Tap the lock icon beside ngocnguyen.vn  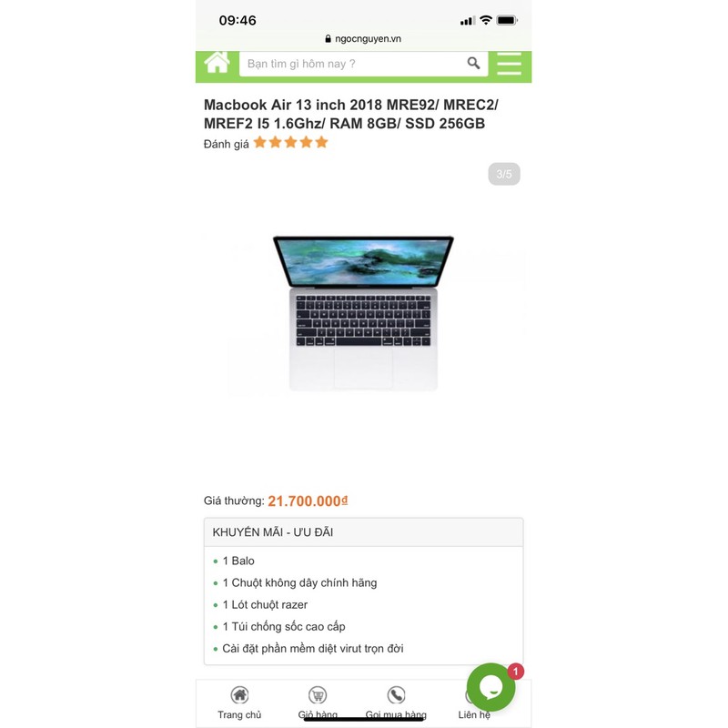[328, 38]
